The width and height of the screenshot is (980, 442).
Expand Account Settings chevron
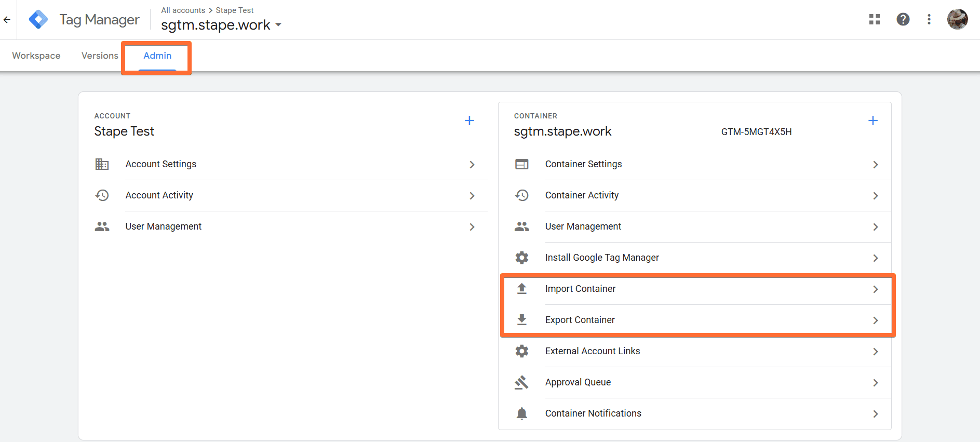tap(472, 165)
